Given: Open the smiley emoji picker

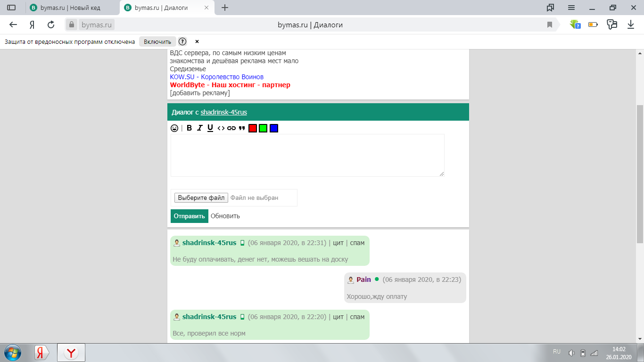Looking at the screenshot, I should pos(174,128).
